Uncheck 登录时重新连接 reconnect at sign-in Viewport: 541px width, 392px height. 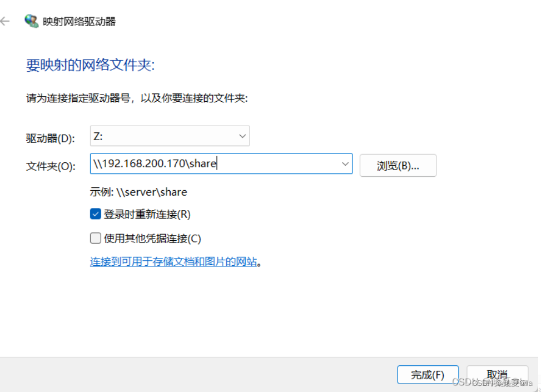96,214
